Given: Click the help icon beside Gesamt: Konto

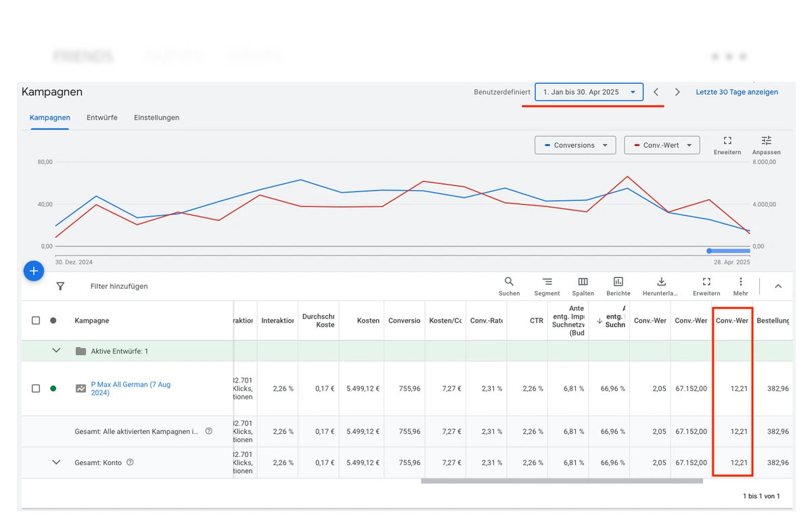Looking at the screenshot, I should click(130, 462).
